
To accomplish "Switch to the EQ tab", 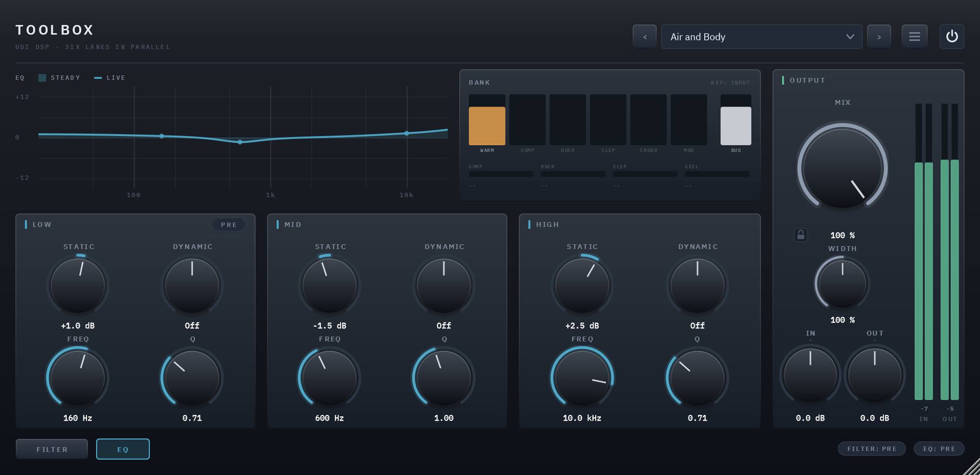I will (x=123, y=449).
